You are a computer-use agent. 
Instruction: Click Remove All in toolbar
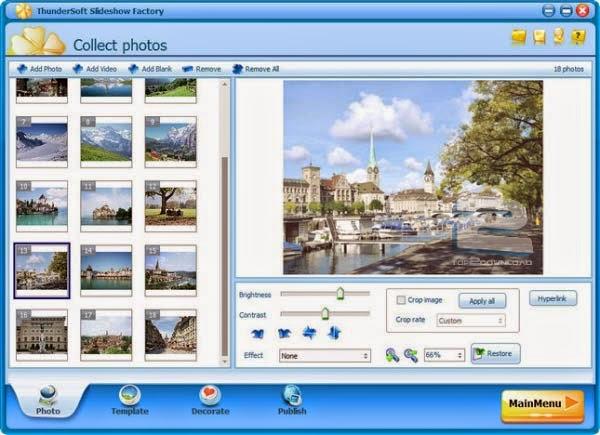click(256, 69)
